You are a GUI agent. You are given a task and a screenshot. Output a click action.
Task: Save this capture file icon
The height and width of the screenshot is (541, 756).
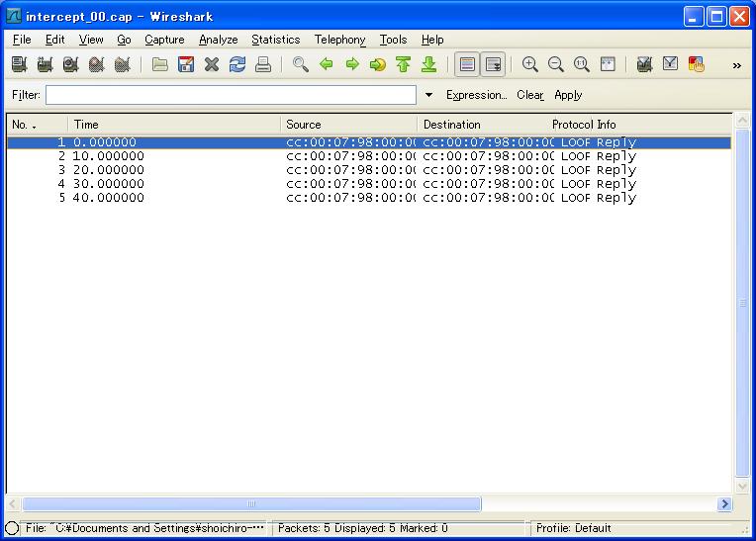[x=186, y=64]
